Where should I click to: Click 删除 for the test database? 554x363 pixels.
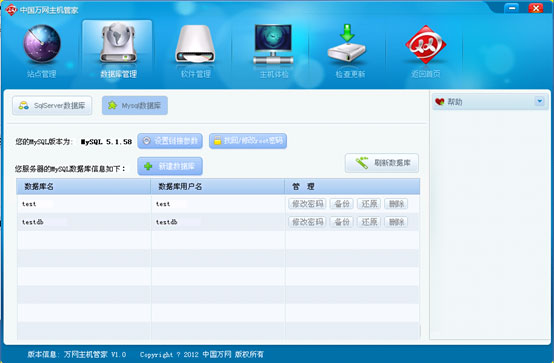click(x=396, y=204)
